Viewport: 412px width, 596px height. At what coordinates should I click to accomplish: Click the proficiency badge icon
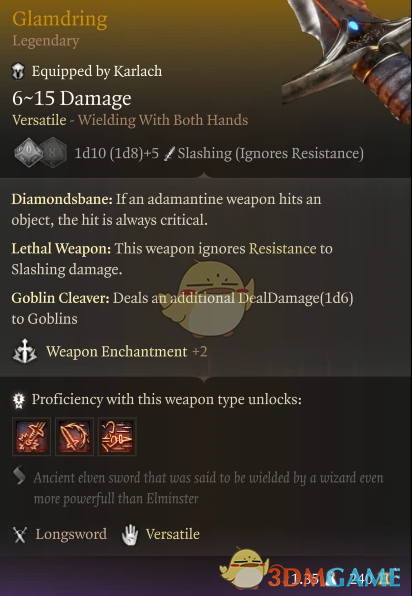[x=19, y=400]
